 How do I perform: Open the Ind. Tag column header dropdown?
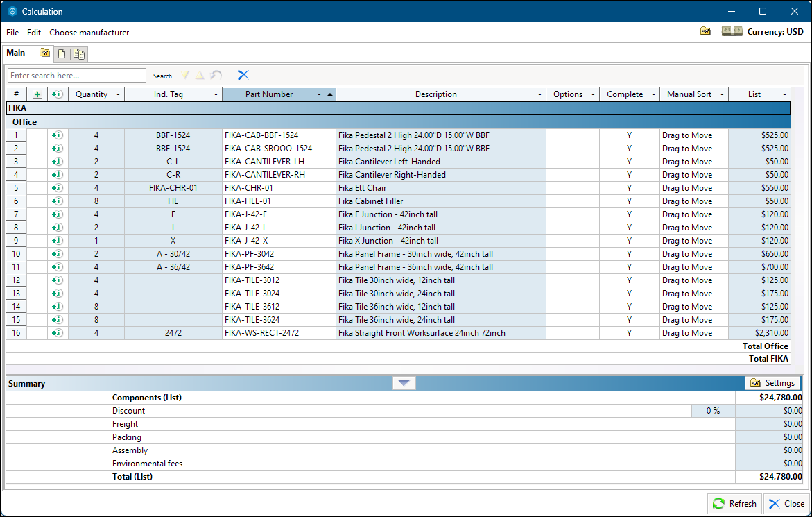[x=216, y=94]
